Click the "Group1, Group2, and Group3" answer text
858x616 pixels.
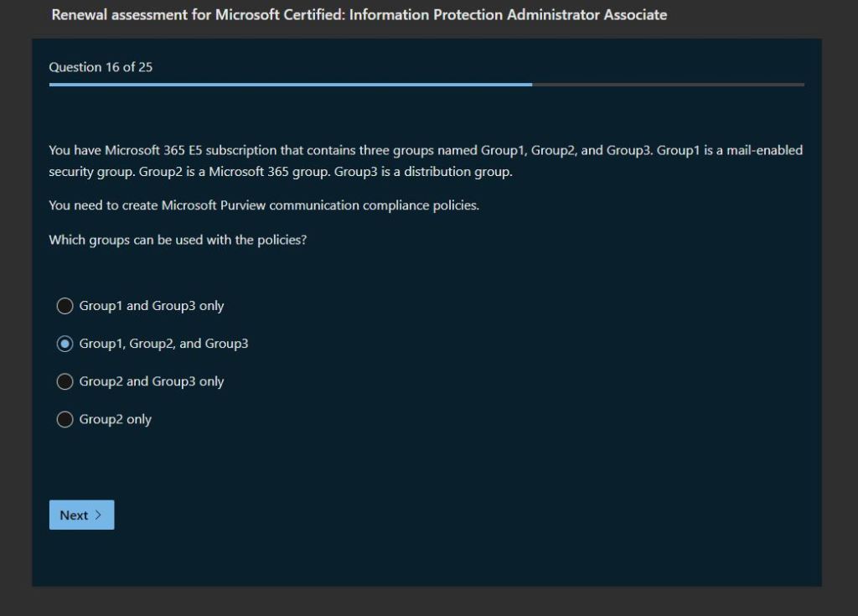(x=163, y=344)
